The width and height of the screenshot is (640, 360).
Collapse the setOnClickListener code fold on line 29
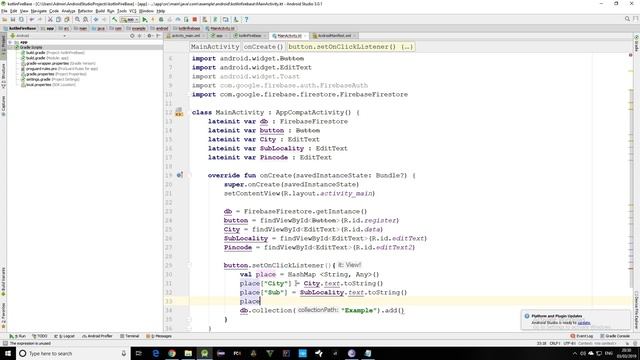[x=189, y=265]
